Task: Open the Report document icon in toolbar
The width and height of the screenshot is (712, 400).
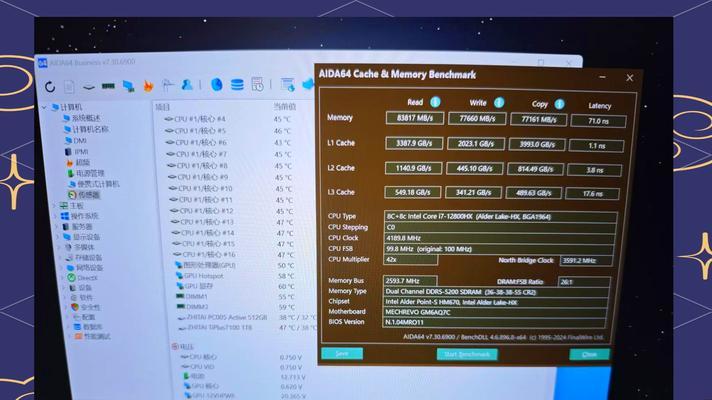Action: (69, 86)
